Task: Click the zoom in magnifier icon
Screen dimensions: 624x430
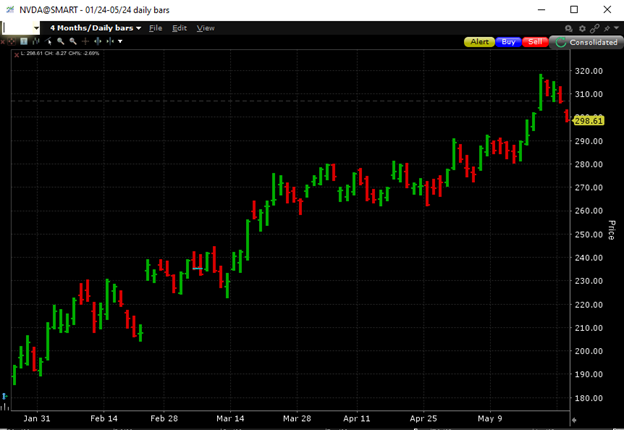Action: click(60, 41)
